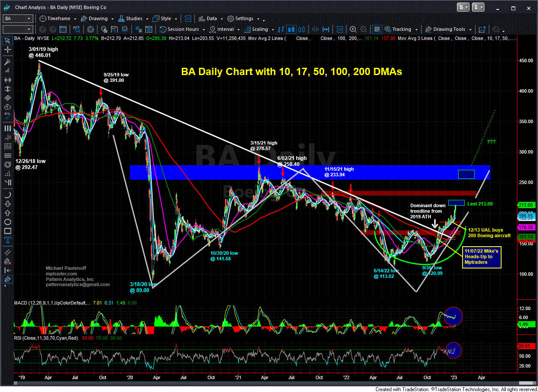The image size is (538, 392).
Task: Open the Drawing menu
Action: click(x=94, y=18)
